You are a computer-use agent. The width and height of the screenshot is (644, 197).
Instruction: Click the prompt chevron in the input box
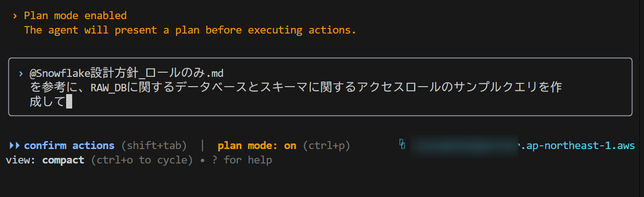[x=21, y=74]
